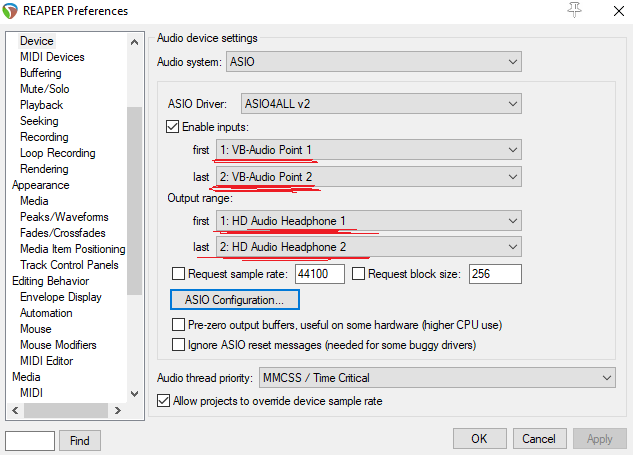Open Fades/Crossfades page
This screenshot has height=455, width=633.
click(x=63, y=233)
